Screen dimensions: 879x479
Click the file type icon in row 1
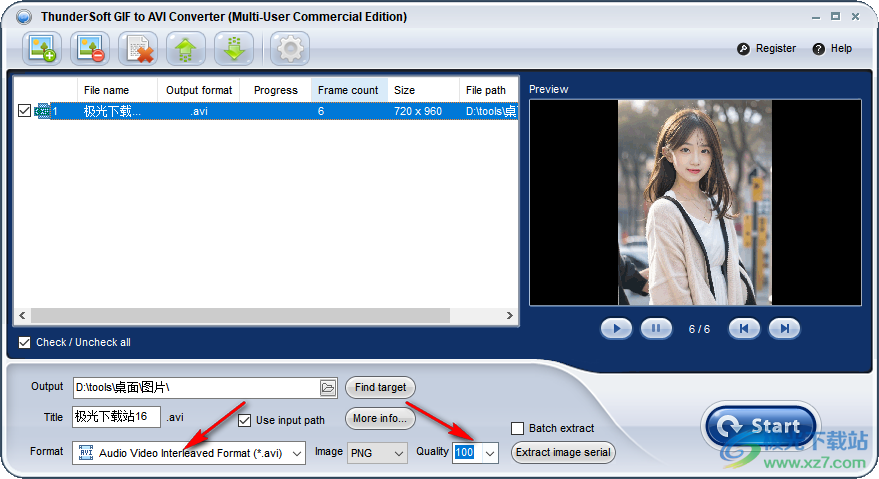pos(42,111)
